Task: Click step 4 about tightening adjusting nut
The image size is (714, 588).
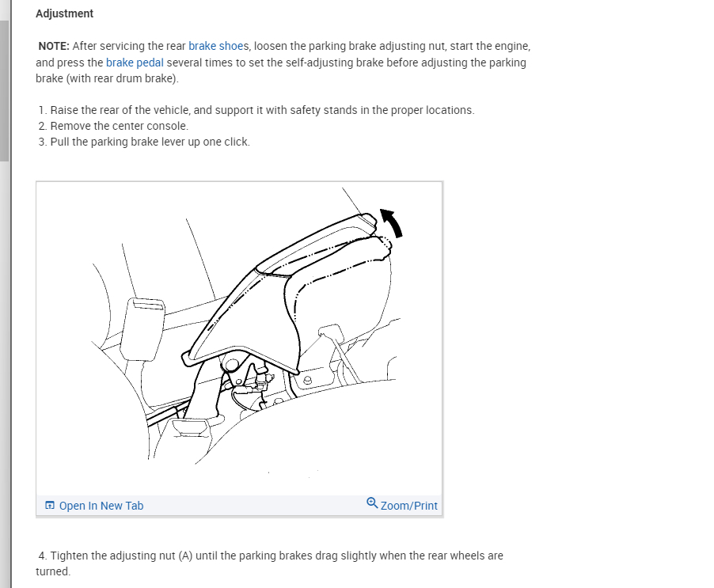Action: tap(270, 563)
